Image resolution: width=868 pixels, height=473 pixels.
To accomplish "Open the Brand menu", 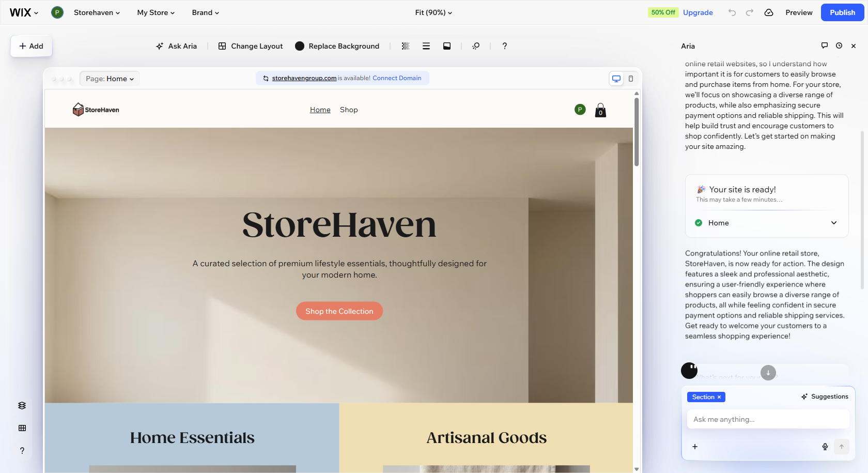I will (206, 12).
